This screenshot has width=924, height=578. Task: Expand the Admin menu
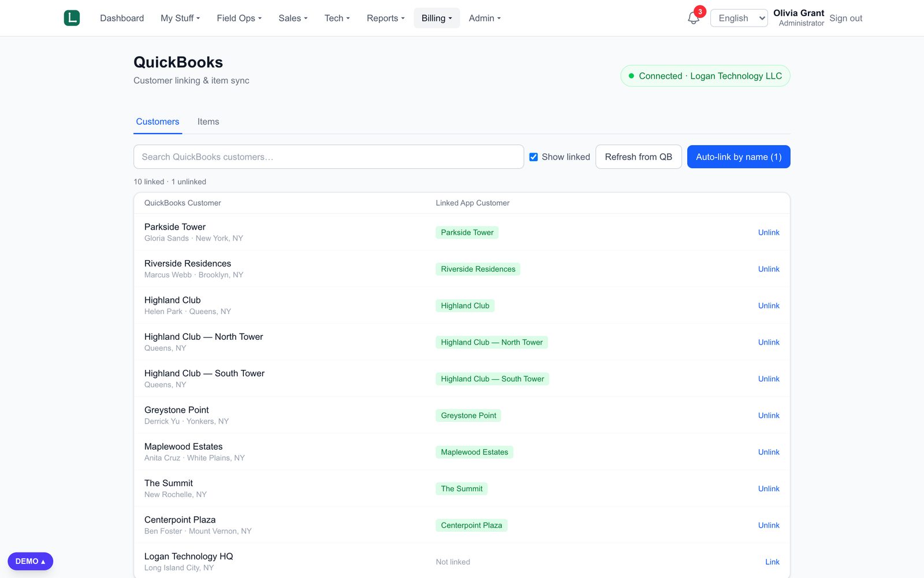pyautogui.click(x=485, y=18)
